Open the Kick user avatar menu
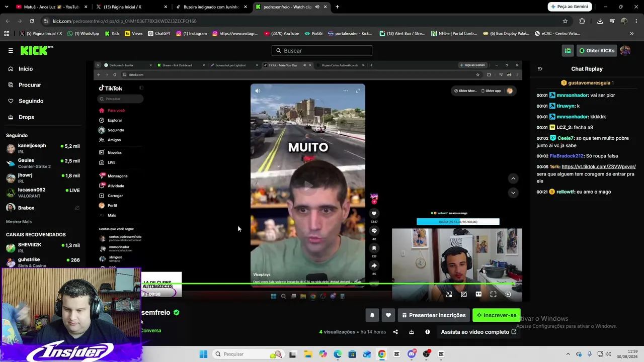Screen dimensions: 644x362 (x=625, y=51)
